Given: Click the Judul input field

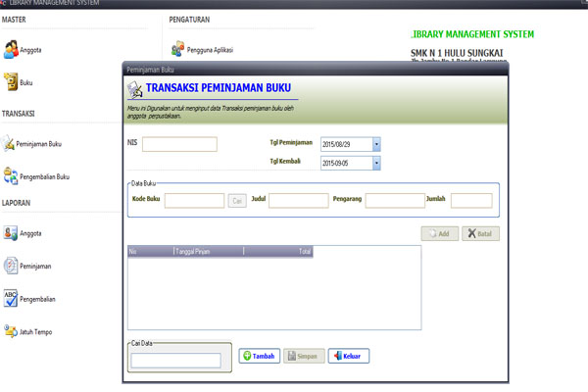Looking at the screenshot, I should click(299, 200).
